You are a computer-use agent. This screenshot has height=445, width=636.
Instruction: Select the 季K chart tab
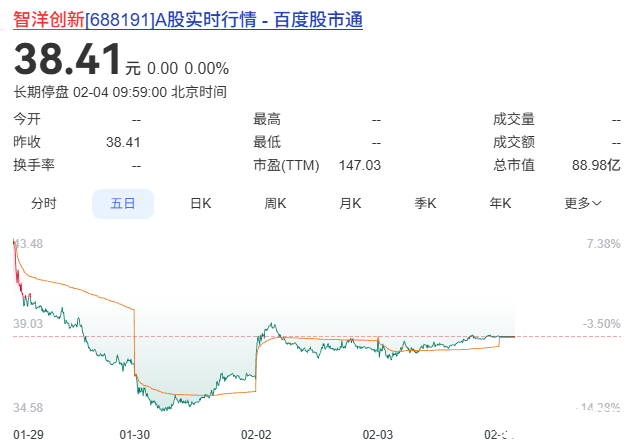425,203
